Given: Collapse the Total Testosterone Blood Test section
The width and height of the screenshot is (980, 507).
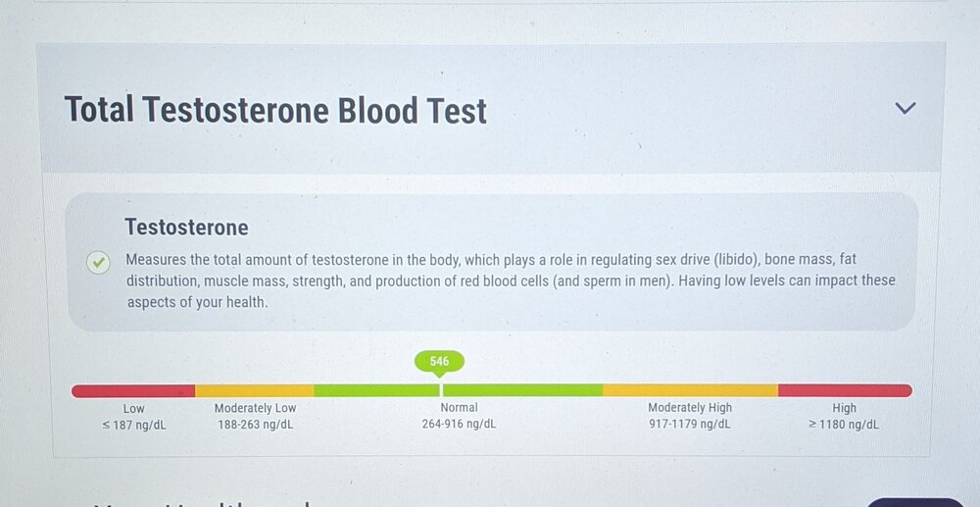Looking at the screenshot, I should [x=905, y=108].
